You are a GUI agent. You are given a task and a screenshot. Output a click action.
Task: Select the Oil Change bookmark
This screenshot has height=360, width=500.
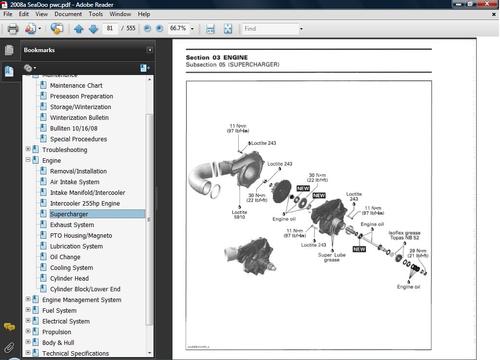pos(65,257)
